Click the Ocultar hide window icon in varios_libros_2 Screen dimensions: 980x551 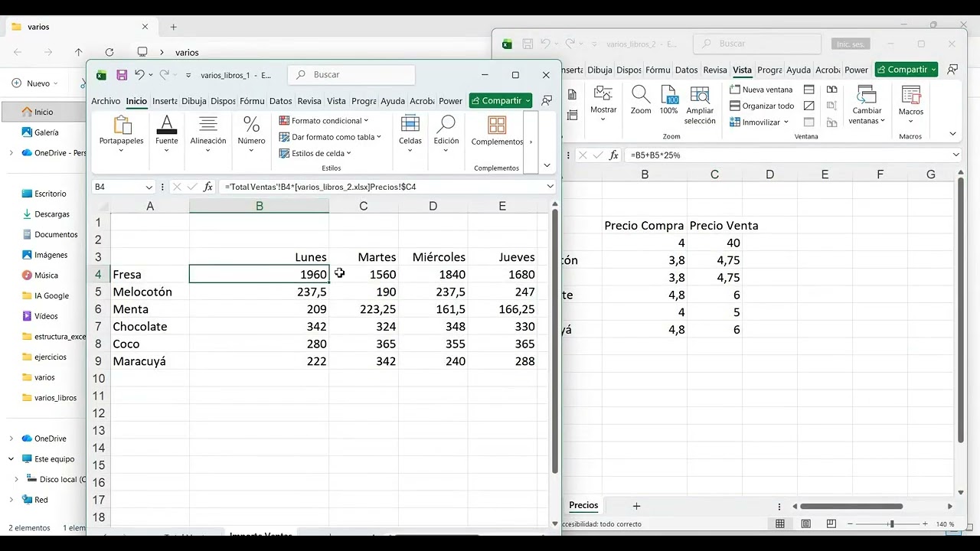809,106
